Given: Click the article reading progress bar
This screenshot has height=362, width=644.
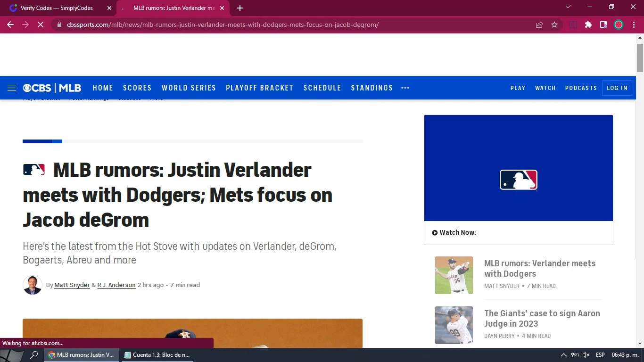Looking at the screenshot, I should point(192,141).
